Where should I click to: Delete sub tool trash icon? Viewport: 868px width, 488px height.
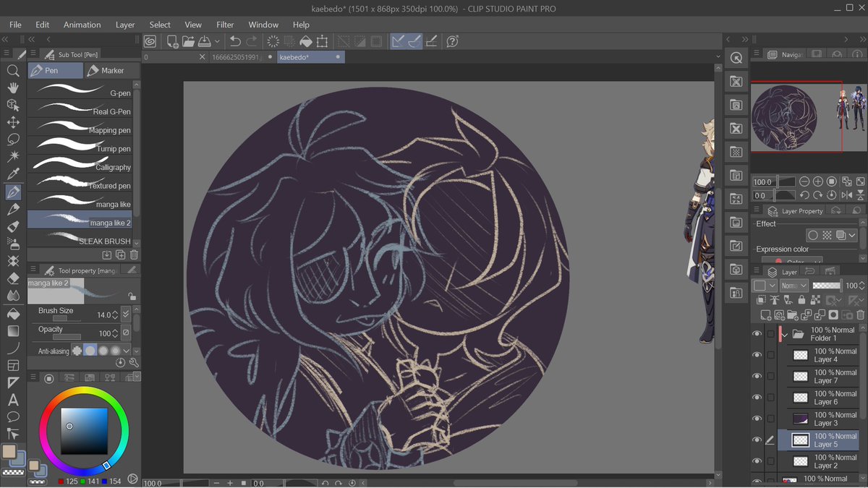coord(134,254)
